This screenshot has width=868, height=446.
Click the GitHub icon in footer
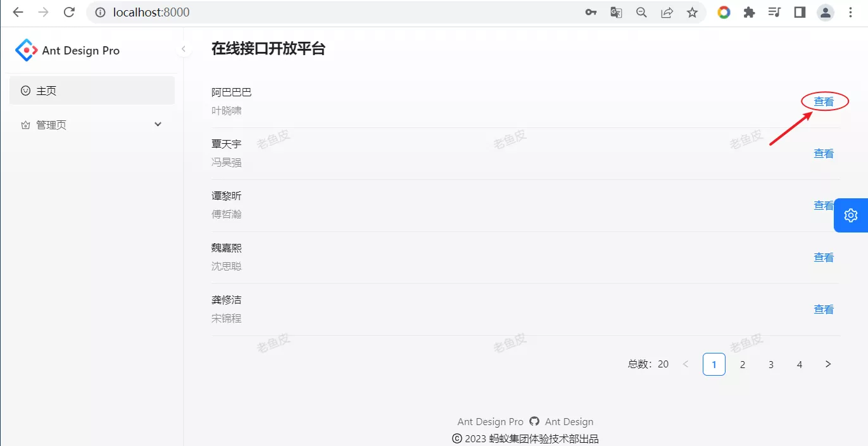[x=534, y=421]
